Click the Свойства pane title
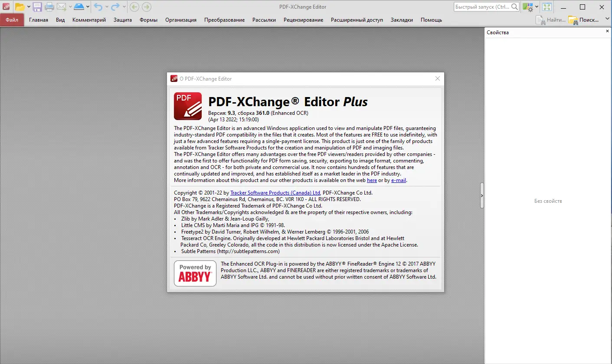This screenshot has height=364, width=612. (x=498, y=32)
